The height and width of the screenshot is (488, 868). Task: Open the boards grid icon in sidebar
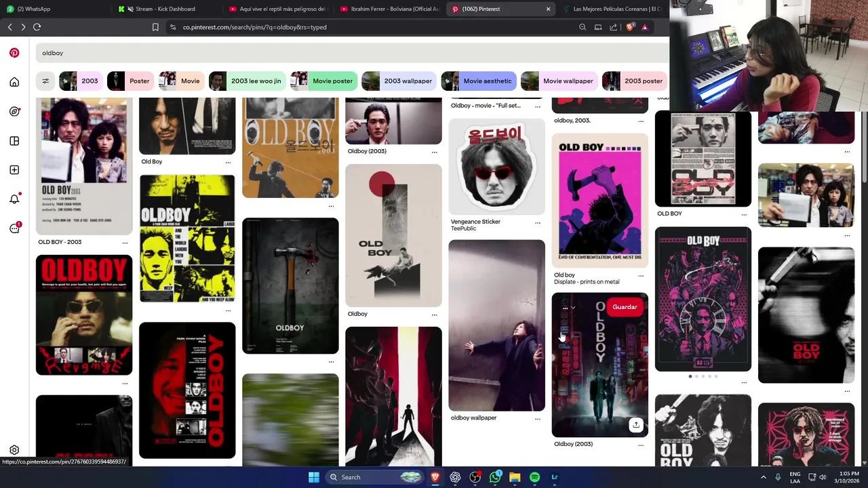[14, 141]
